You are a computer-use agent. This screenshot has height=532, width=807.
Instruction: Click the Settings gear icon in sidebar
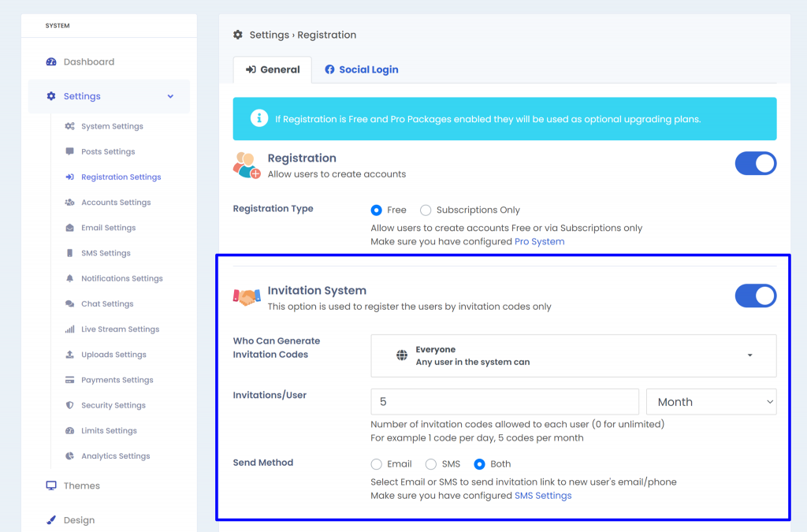(x=51, y=96)
